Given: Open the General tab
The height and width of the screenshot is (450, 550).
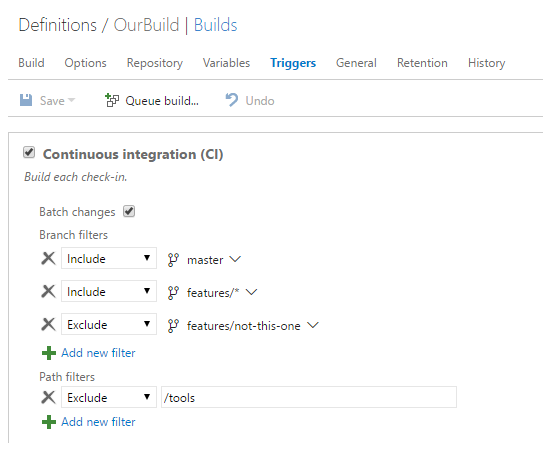Looking at the screenshot, I should pyautogui.click(x=356, y=63).
